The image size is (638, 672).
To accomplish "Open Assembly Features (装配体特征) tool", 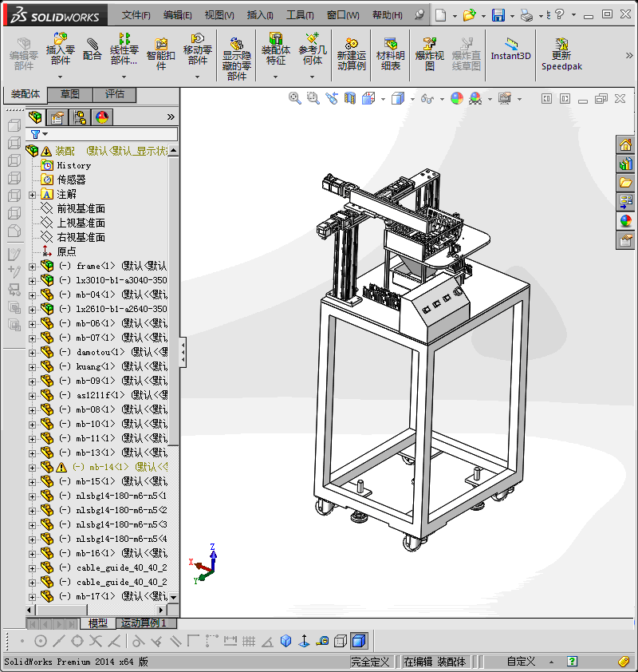I will pyautogui.click(x=276, y=49).
